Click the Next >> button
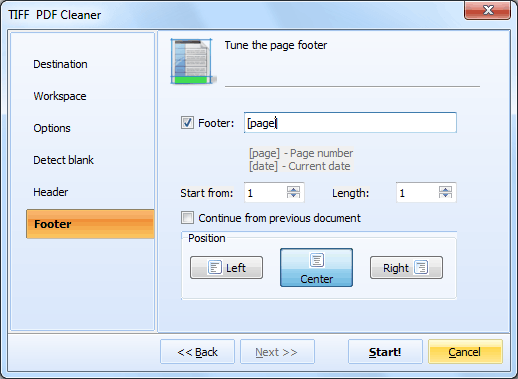 click(x=277, y=352)
